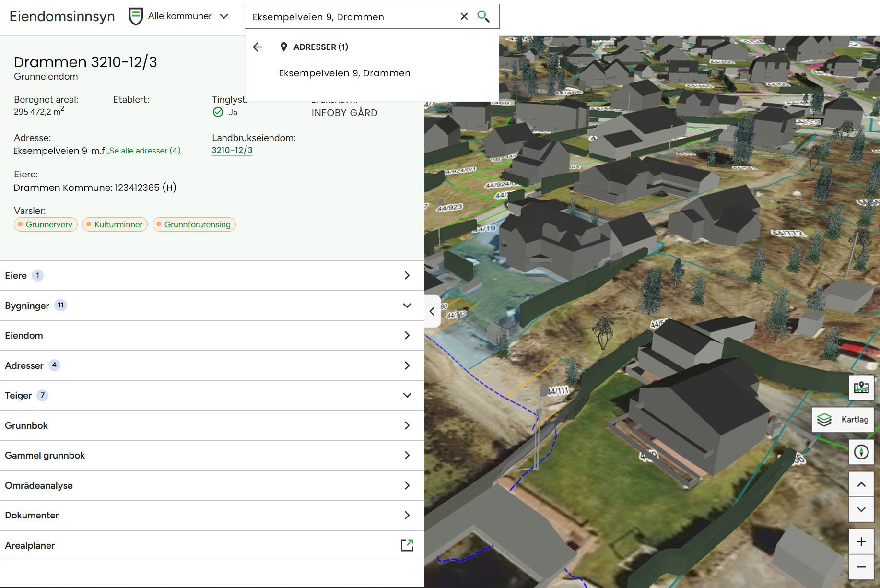Open Arealplaner external link icon
The width and height of the screenshot is (880, 588).
407,545
